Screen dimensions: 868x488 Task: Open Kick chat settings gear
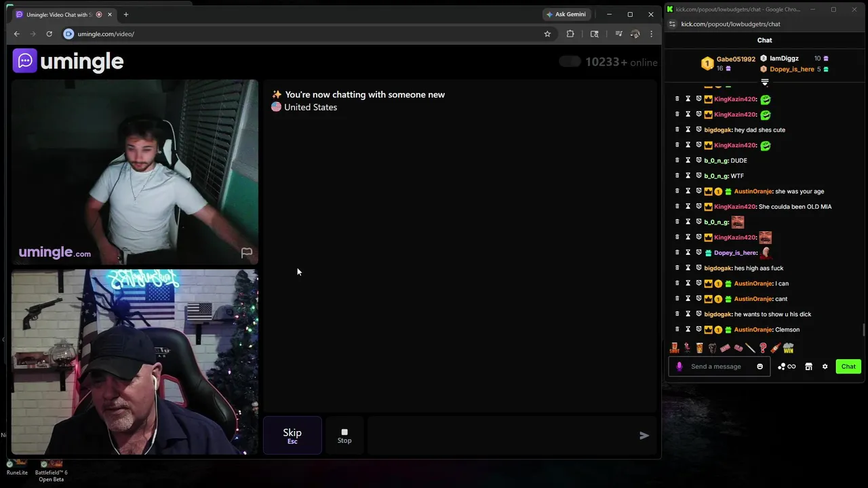click(x=825, y=367)
